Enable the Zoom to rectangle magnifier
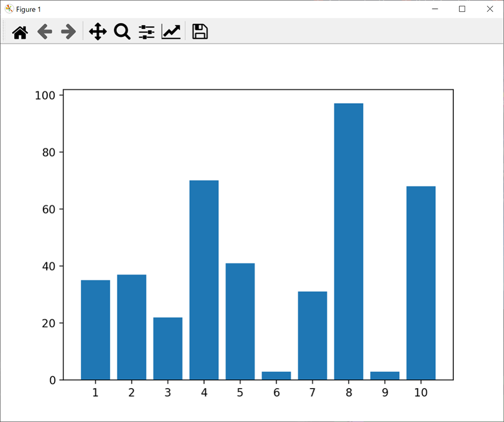Image resolution: width=504 pixels, height=422 pixels. 122,32
